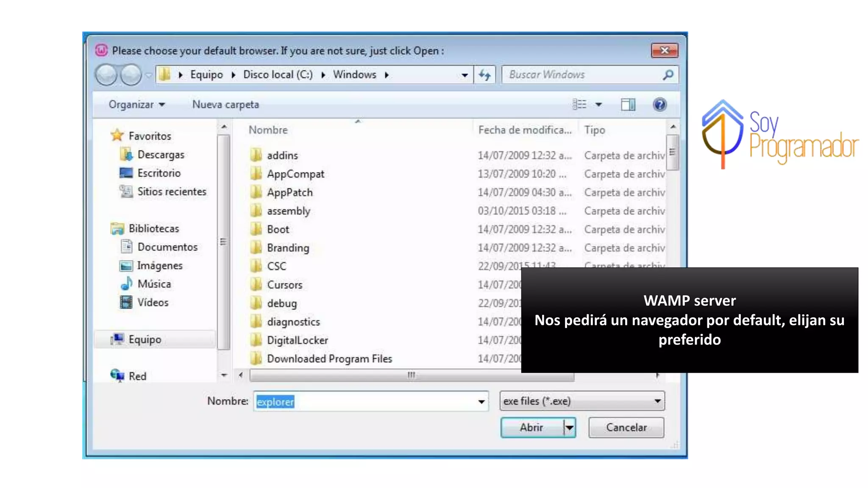Click Windows in the address breadcrumb
This screenshot has height=488, width=868.
click(354, 75)
